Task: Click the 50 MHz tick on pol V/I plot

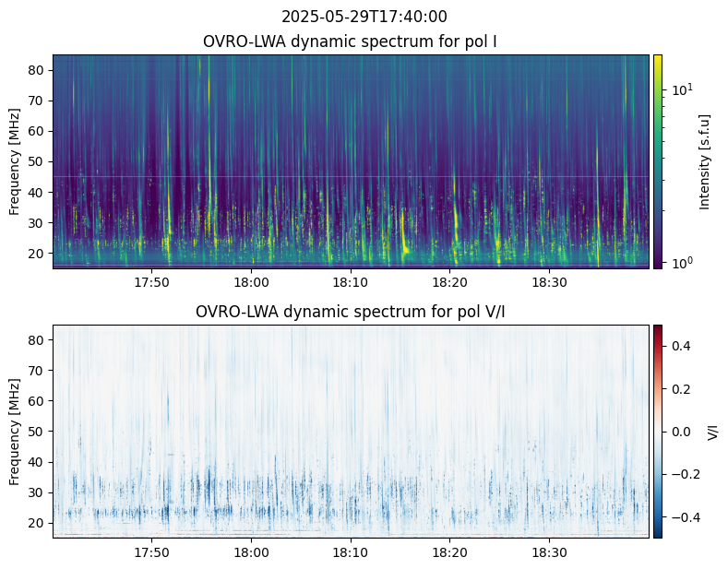Action: (40, 432)
